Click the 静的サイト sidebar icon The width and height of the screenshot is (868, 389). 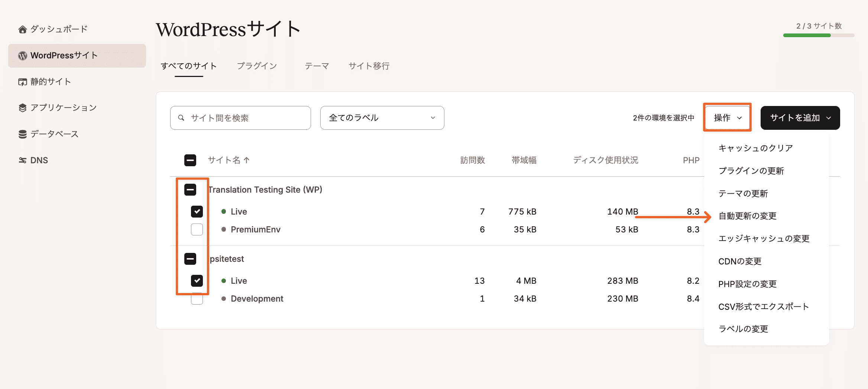pos(23,82)
